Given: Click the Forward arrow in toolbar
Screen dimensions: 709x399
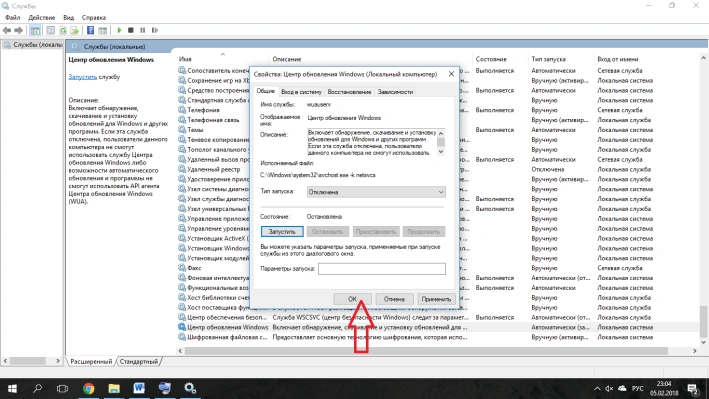Looking at the screenshot, I should [19, 30].
